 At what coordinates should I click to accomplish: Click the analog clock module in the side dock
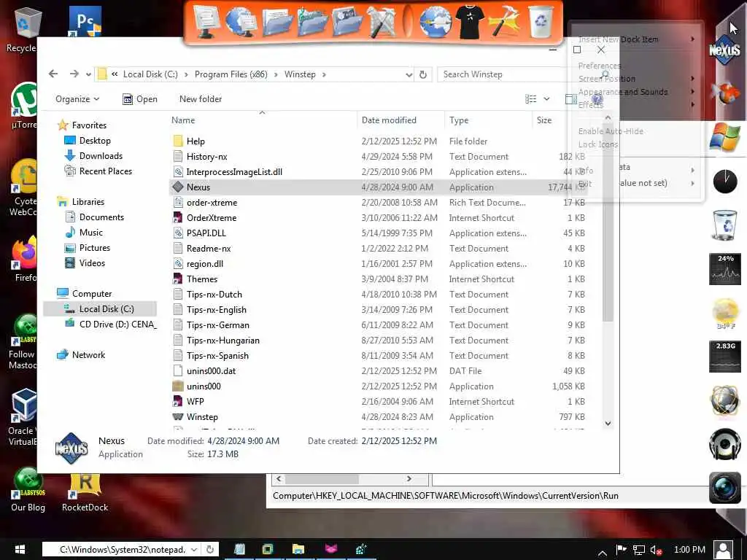[x=724, y=182]
